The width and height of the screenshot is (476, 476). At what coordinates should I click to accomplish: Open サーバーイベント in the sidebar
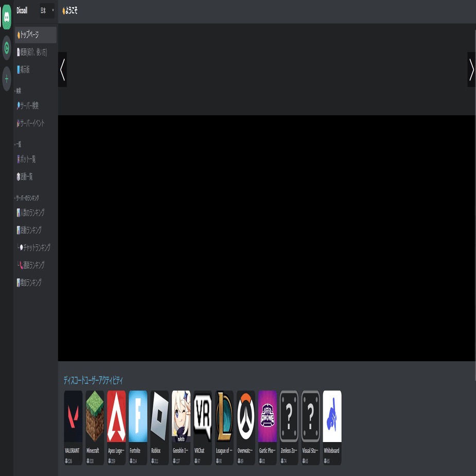[32, 123]
